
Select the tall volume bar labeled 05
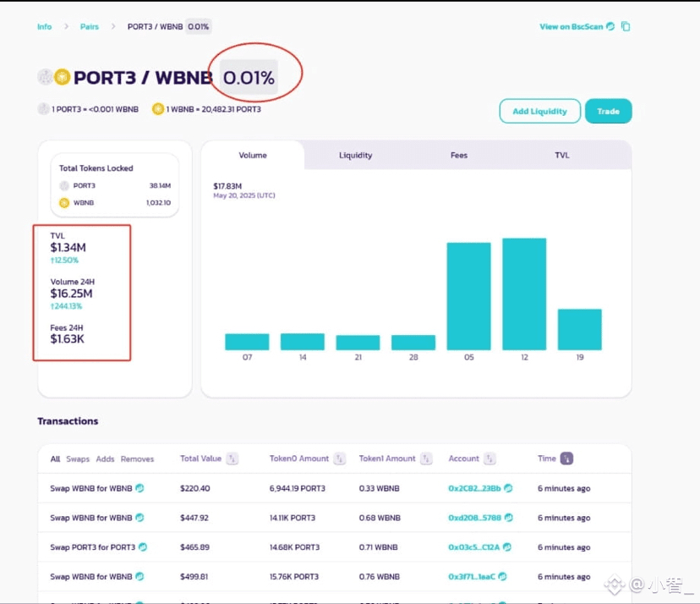point(468,296)
